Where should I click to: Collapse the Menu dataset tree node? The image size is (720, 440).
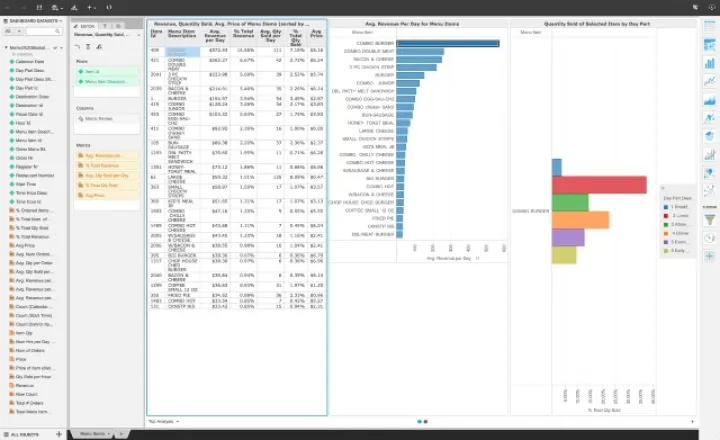4,47
